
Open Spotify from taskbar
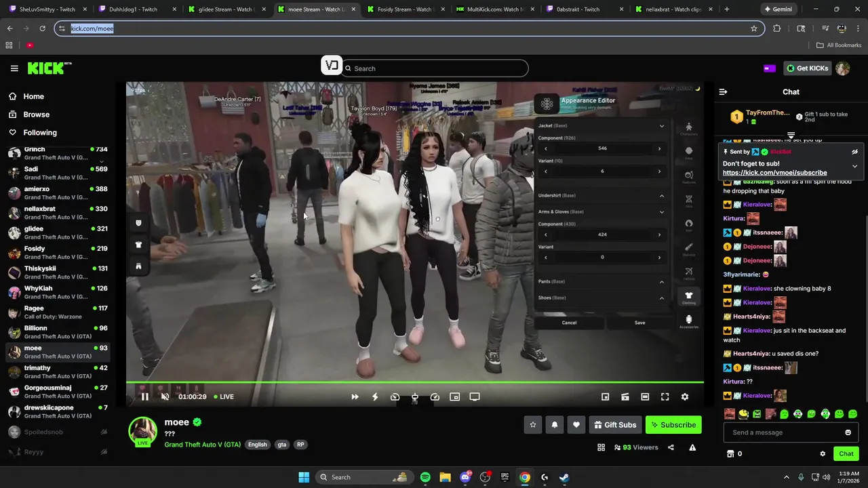pos(425,477)
